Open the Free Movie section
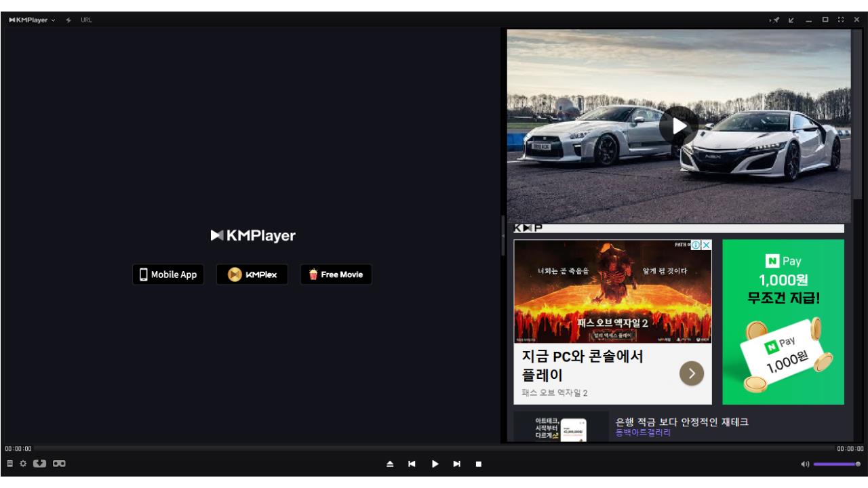868x488 pixels. [x=336, y=274]
